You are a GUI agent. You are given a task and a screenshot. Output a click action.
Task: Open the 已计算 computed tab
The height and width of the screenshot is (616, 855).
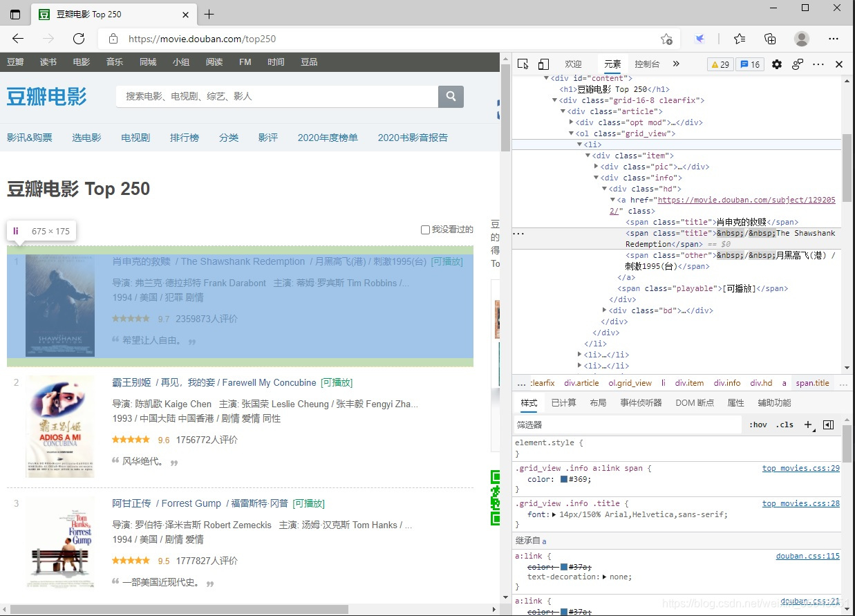pyautogui.click(x=563, y=402)
